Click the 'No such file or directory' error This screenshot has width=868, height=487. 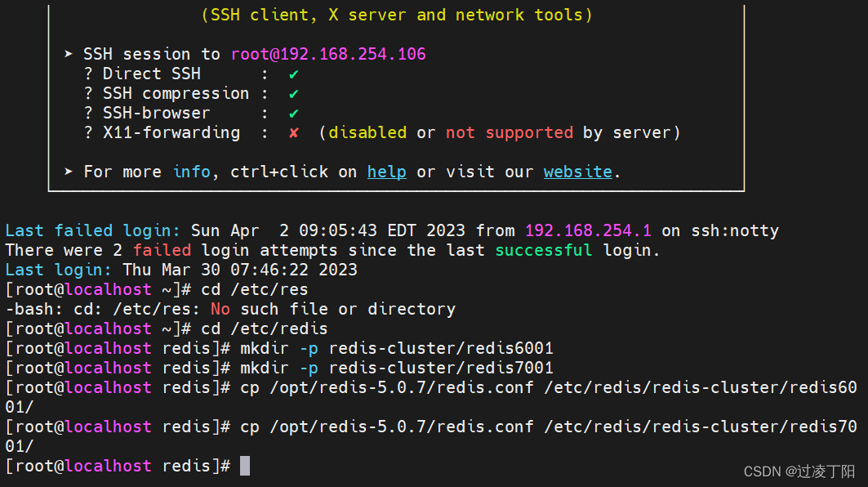click(332, 309)
